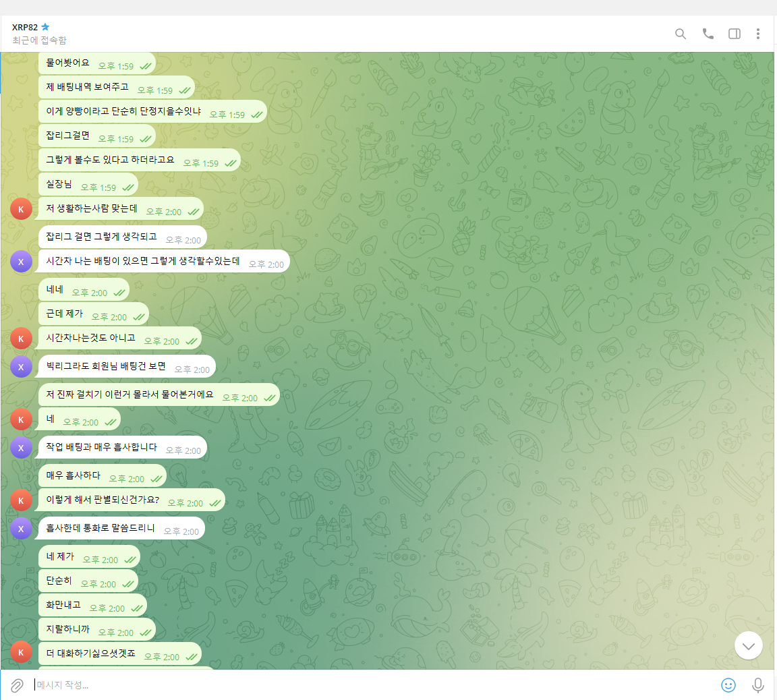Click purple X avatar beside '시간차 나는 배팅이' message
The width and height of the screenshot is (777, 700).
(x=21, y=262)
